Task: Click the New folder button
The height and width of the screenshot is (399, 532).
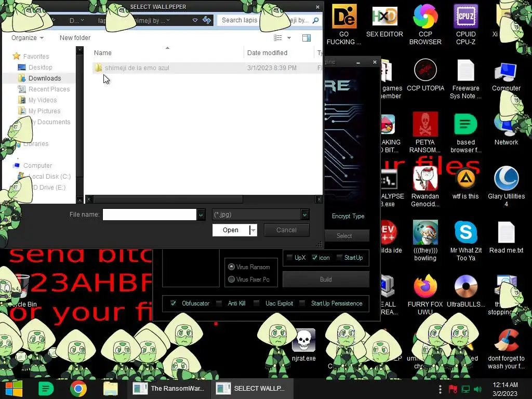Action: (75, 37)
